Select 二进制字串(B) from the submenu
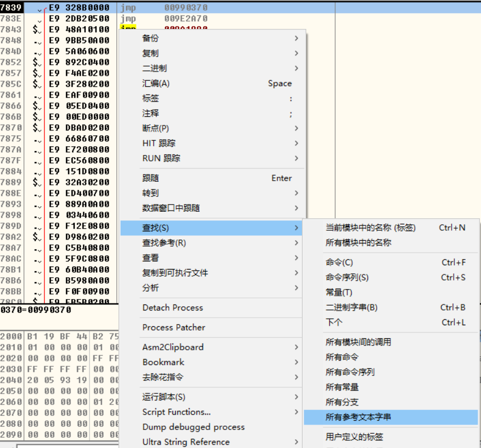 pyautogui.click(x=351, y=307)
